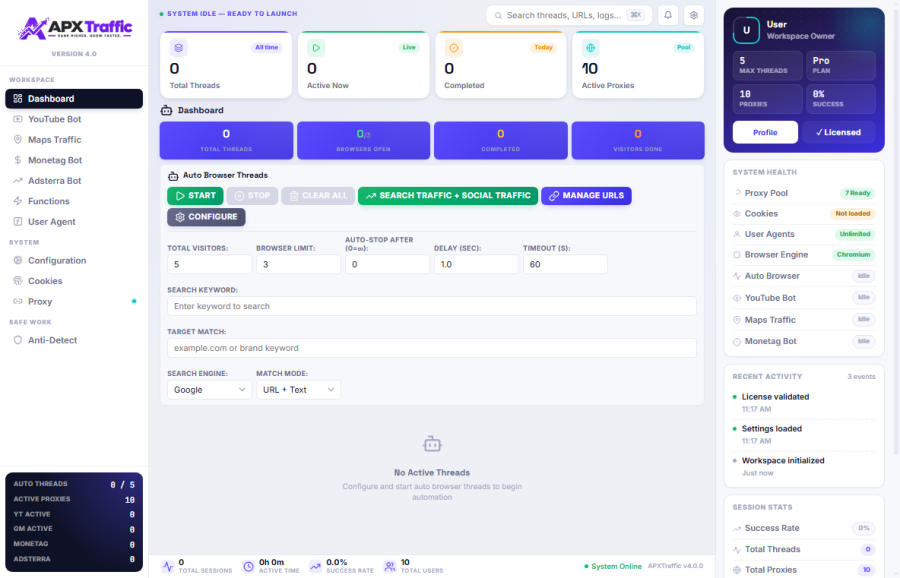900x578 pixels.
Task: Click the Active Now play icon
Action: (x=316, y=48)
